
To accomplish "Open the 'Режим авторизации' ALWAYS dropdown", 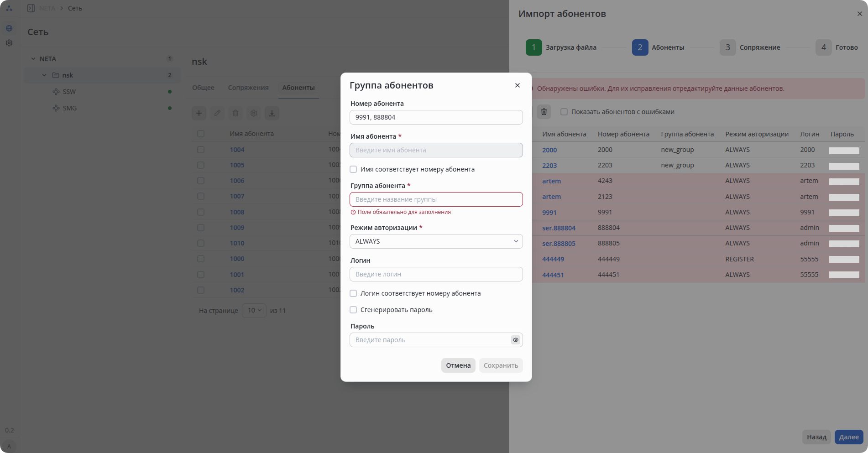I will tap(436, 241).
